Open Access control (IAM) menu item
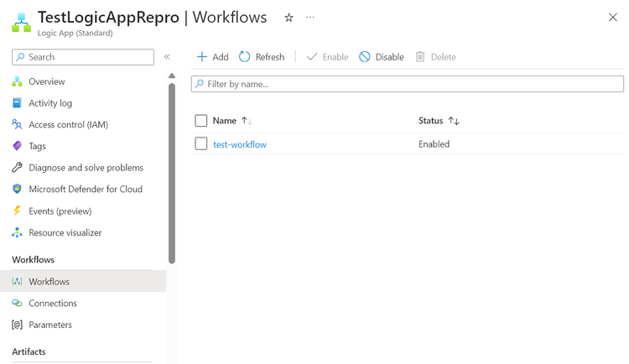 68,125
